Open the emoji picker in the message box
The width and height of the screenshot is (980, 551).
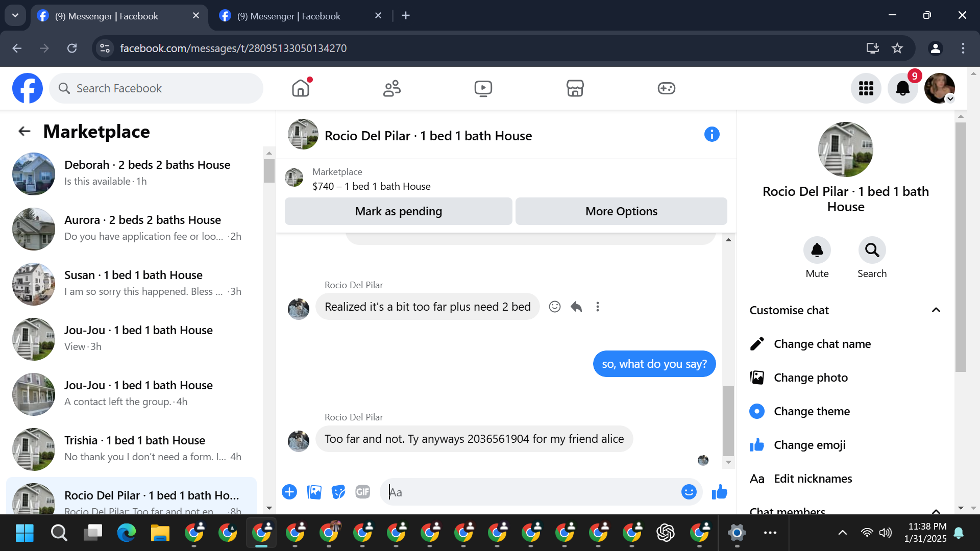pos(689,492)
